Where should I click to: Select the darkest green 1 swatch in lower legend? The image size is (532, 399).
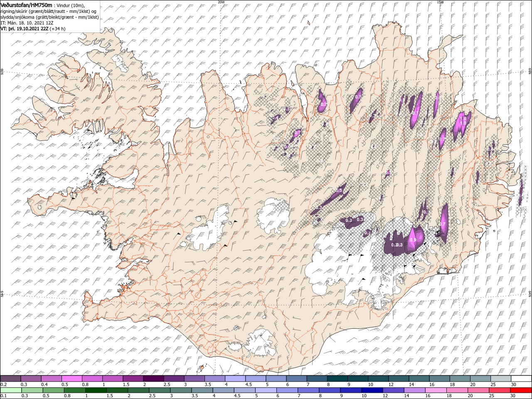[96, 390]
